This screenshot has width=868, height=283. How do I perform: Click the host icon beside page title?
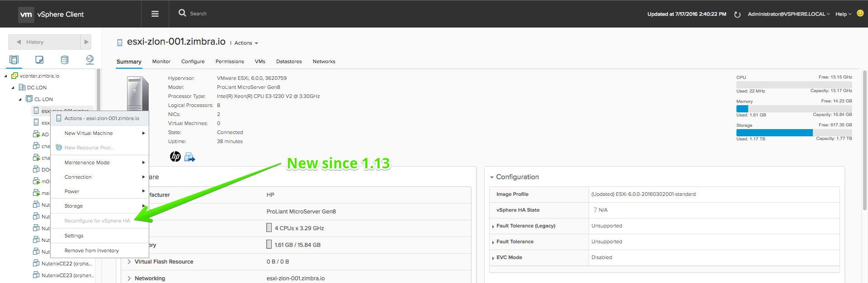120,43
